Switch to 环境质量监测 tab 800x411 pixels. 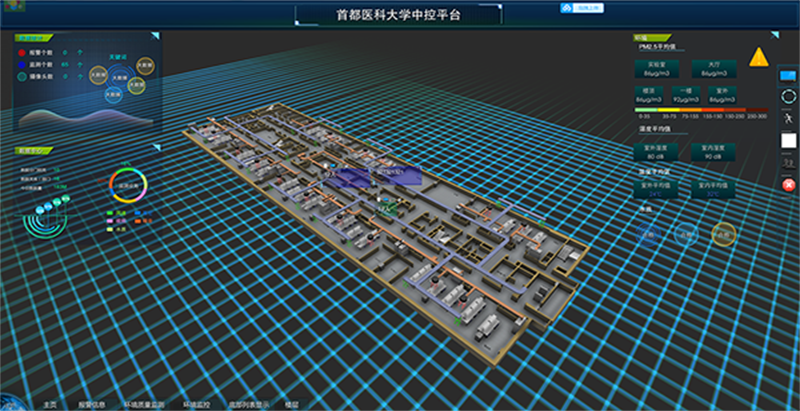click(144, 404)
